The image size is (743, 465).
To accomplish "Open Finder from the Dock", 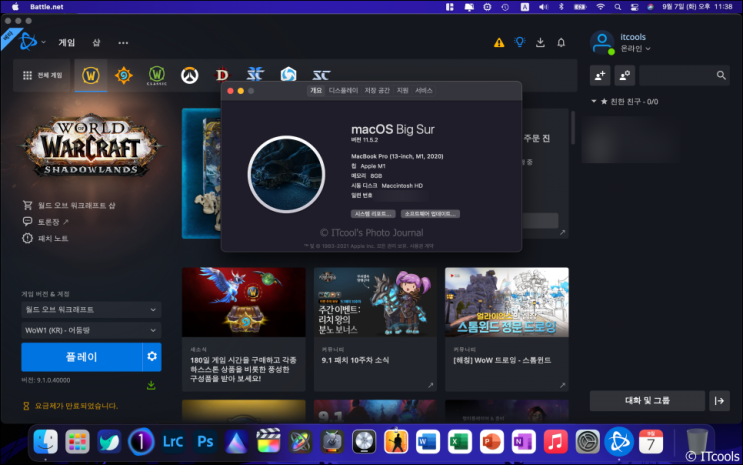I will [x=45, y=442].
